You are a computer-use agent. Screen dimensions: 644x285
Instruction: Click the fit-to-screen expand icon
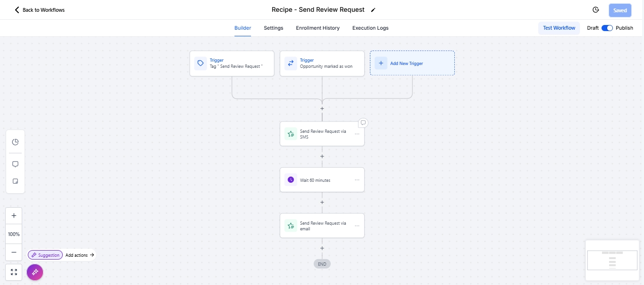[x=14, y=272]
